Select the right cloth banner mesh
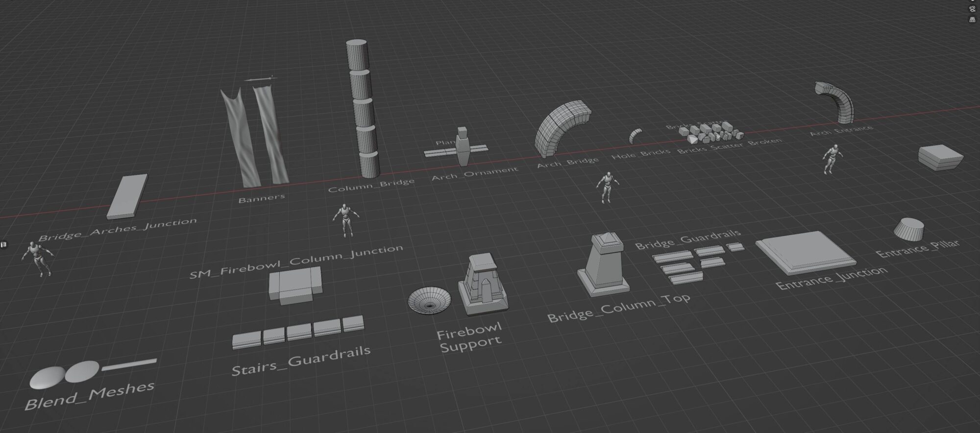This screenshot has width=980, height=433. 272,135
